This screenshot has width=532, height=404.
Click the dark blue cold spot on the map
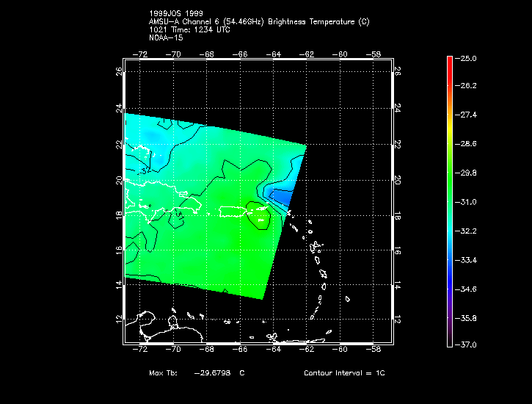tap(281, 197)
